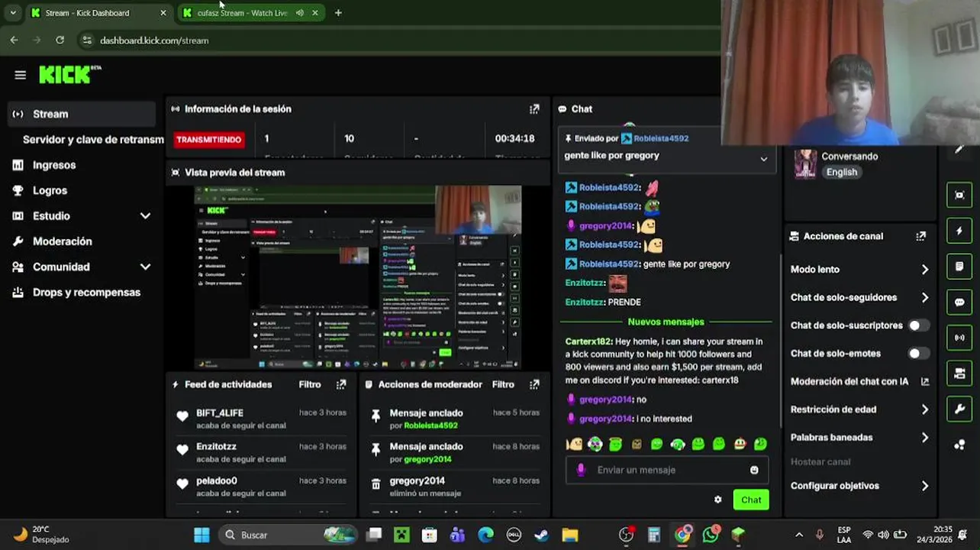Open Restricción de edad options

pyautogui.click(x=859, y=409)
